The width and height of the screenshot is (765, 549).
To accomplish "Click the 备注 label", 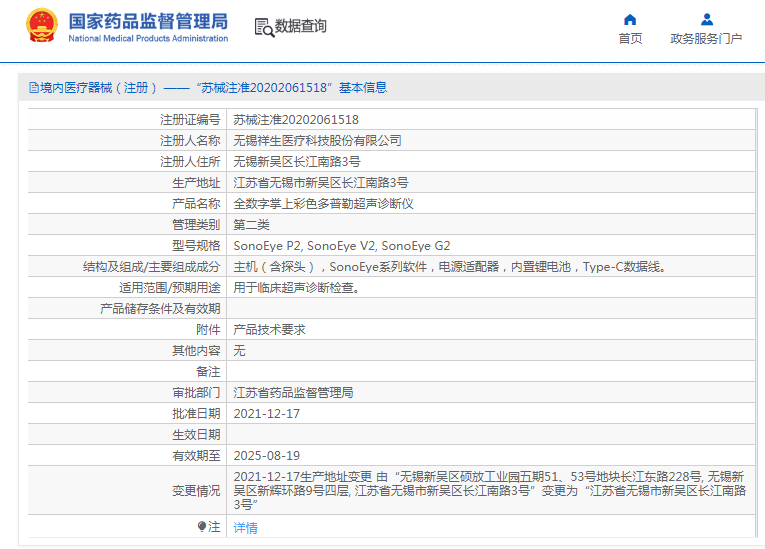I will pos(208,371).
